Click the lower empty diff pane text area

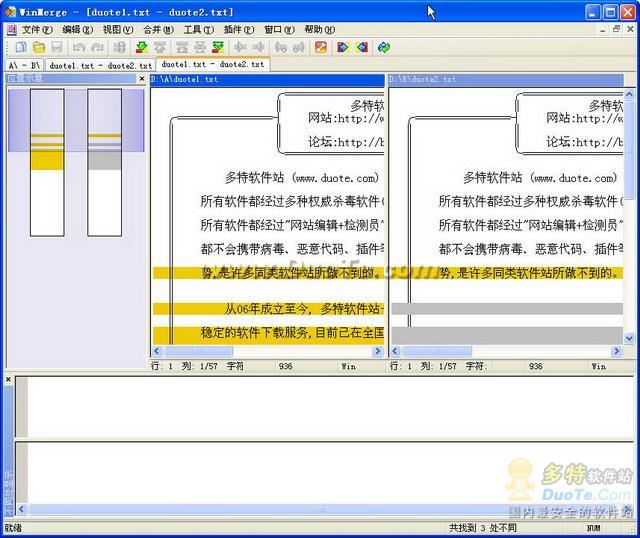click(330, 474)
